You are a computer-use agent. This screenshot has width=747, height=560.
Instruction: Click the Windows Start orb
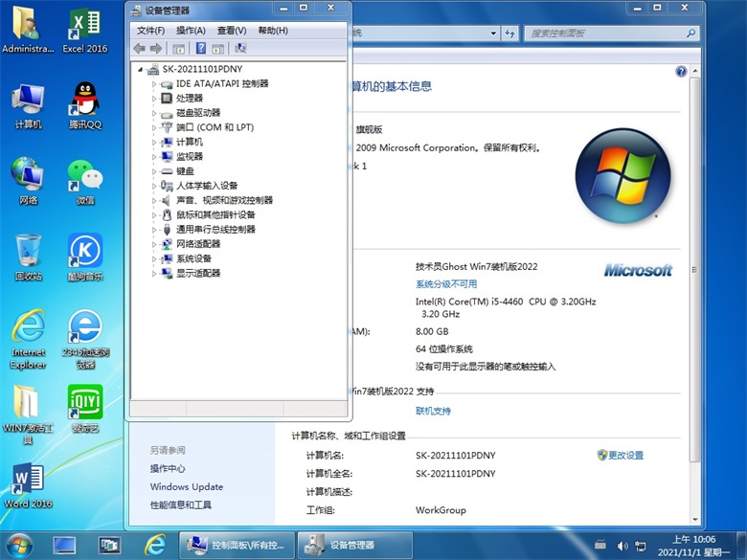pos(17,545)
